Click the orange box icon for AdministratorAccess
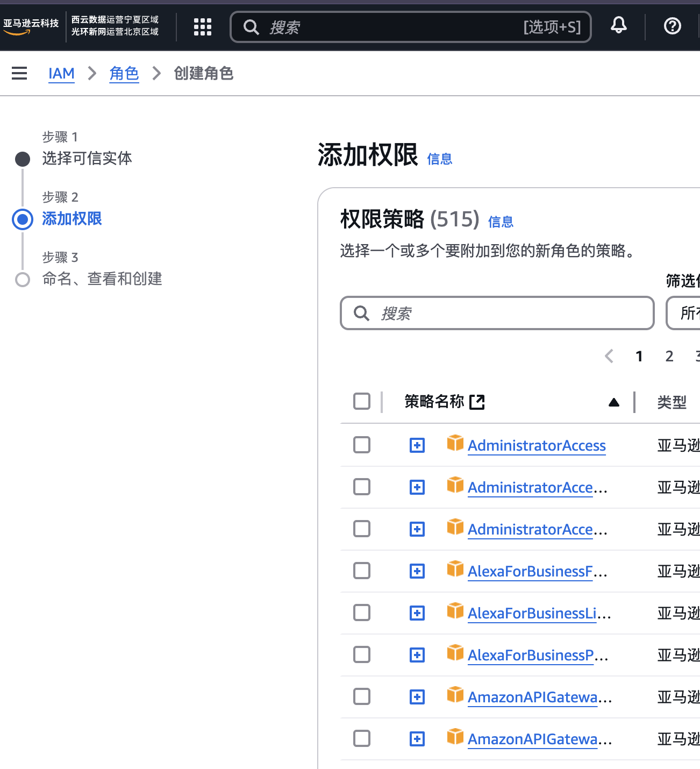 coord(455,443)
